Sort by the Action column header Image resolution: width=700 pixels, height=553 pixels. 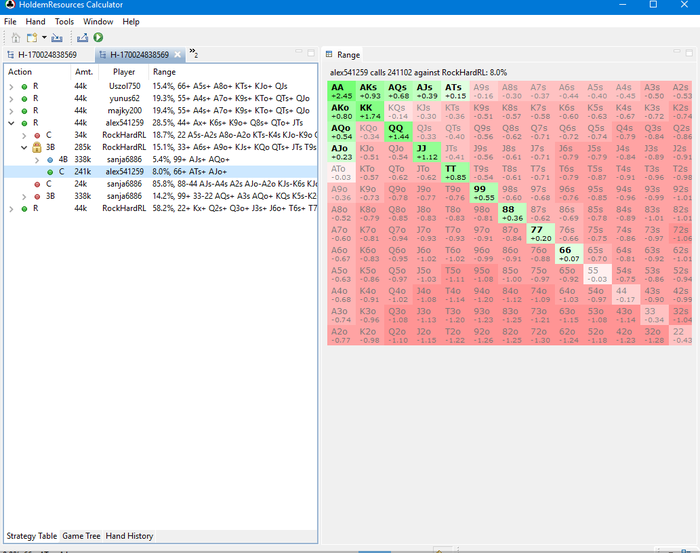37,72
